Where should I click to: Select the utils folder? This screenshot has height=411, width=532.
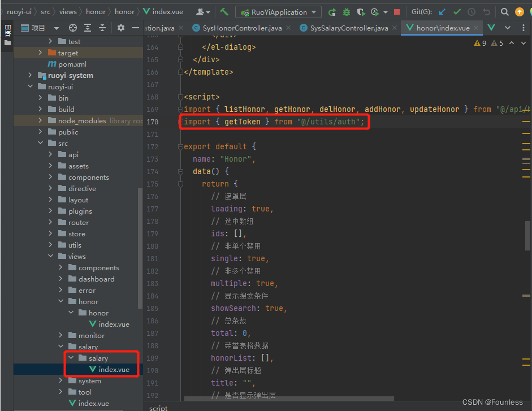pyautogui.click(x=70, y=245)
